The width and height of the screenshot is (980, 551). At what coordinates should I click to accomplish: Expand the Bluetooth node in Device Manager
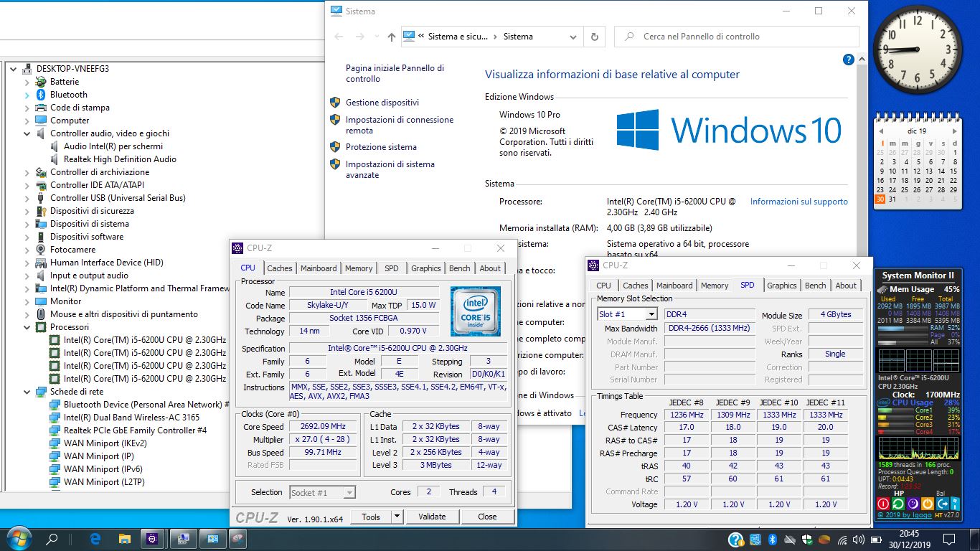pos(27,95)
